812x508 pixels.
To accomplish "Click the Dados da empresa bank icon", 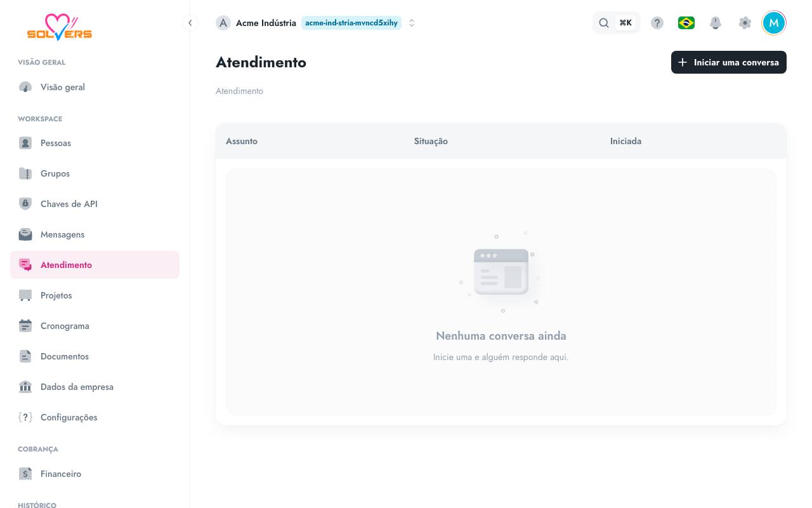I will [x=25, y=387].
